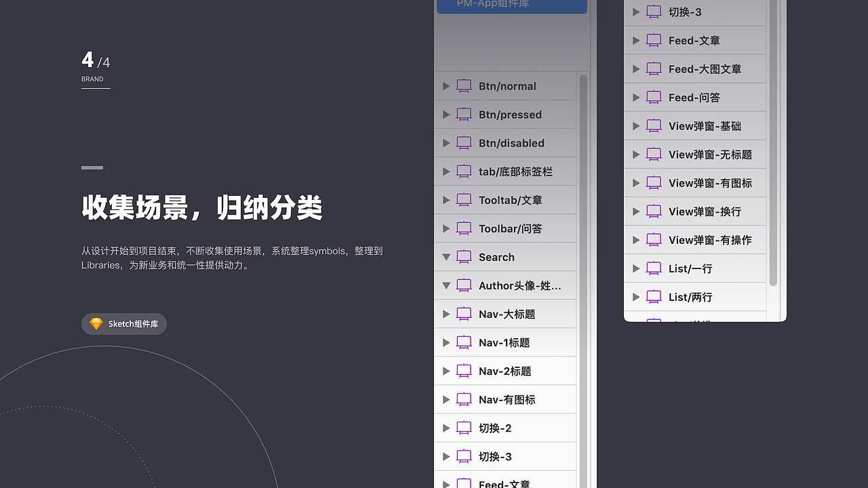Click the Search row label
Viewport: 868px width, 488px height.
point(496,257)
